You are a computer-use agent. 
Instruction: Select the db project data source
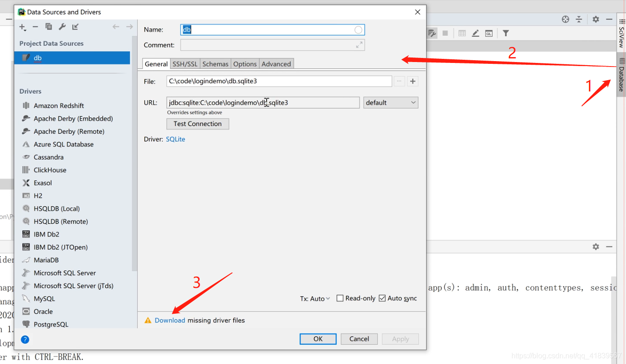tap(72, 58)
